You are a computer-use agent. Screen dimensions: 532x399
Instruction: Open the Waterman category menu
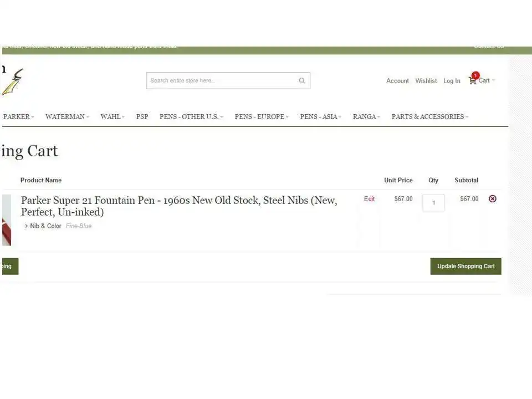pyautogui.click(x=66, y=117)
